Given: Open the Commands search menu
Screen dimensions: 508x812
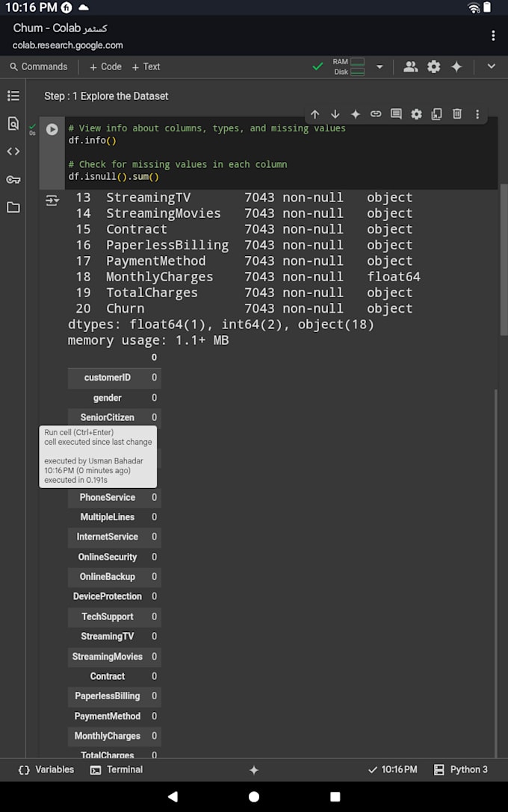Looking at the screenshot, I should 38,66.
